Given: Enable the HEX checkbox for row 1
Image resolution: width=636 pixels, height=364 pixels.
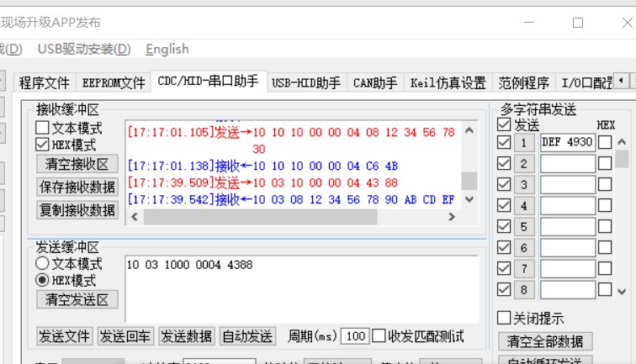Looking at the screenshot, I should (x=605, y=142).
